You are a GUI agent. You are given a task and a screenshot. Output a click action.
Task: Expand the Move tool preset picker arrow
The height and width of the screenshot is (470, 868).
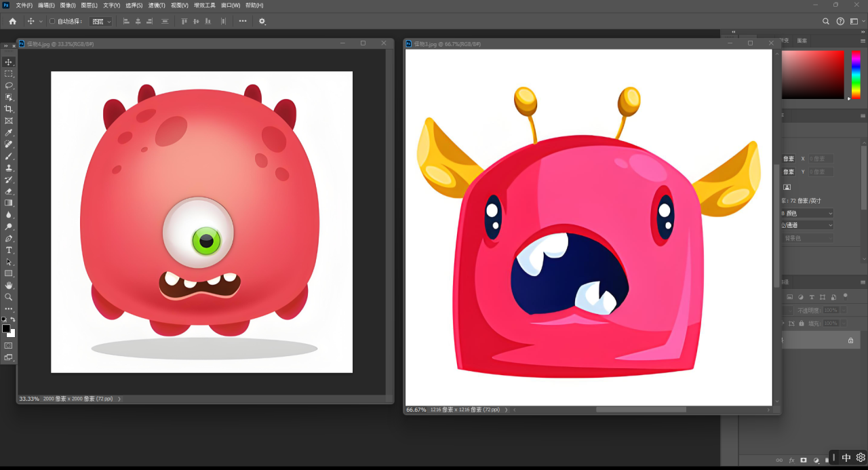(x=41, y=21)
